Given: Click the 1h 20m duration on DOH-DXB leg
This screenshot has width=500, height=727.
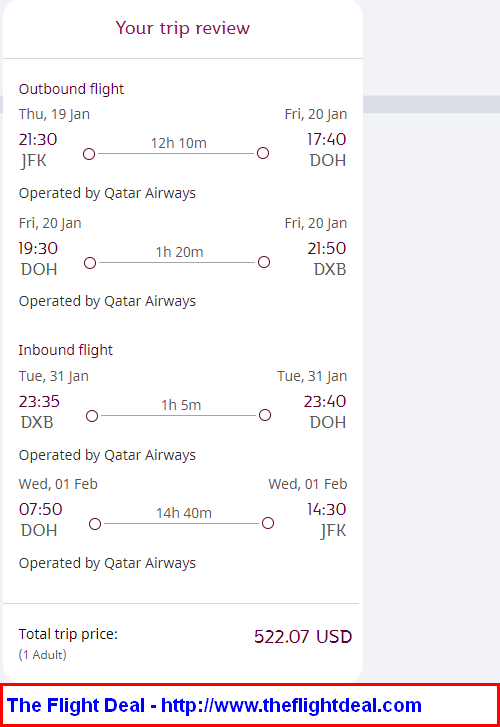Looking at the screenshot, I should 179,252.
